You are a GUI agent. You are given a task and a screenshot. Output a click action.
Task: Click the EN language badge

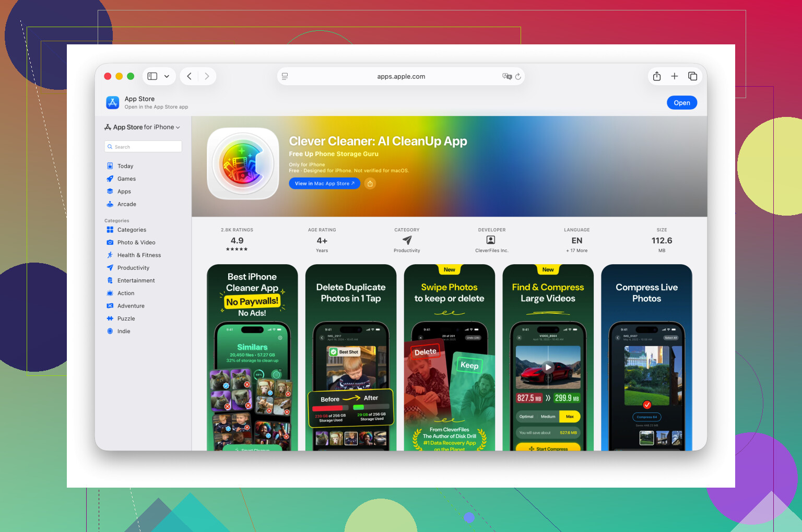577,241
